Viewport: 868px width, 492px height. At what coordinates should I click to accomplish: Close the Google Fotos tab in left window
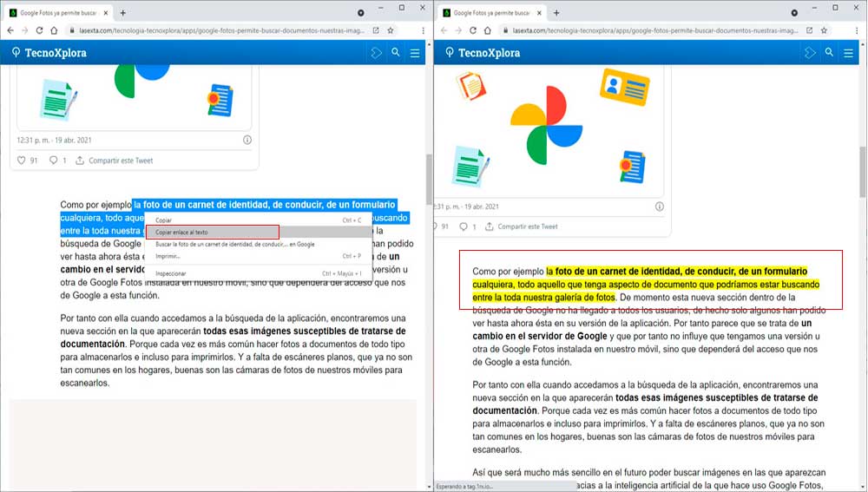tap(106, 13)
